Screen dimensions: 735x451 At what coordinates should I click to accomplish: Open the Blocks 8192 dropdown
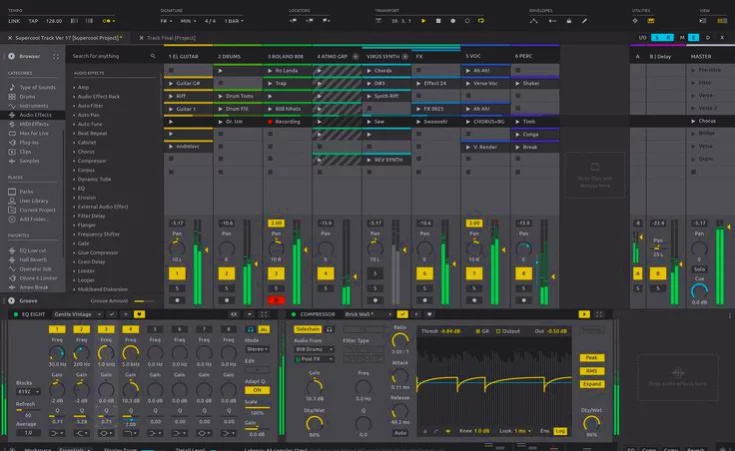28,391
